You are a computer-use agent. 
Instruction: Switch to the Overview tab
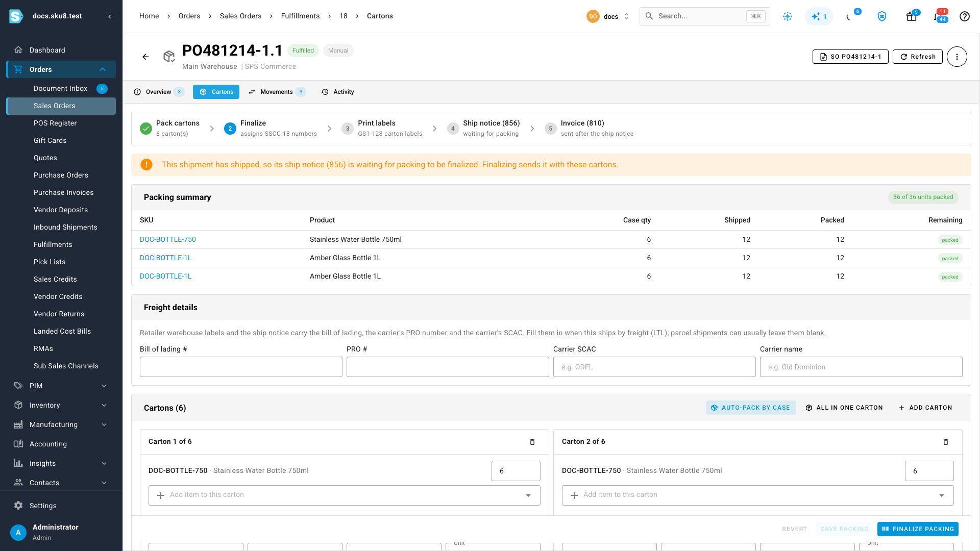[x=159, y=92]
